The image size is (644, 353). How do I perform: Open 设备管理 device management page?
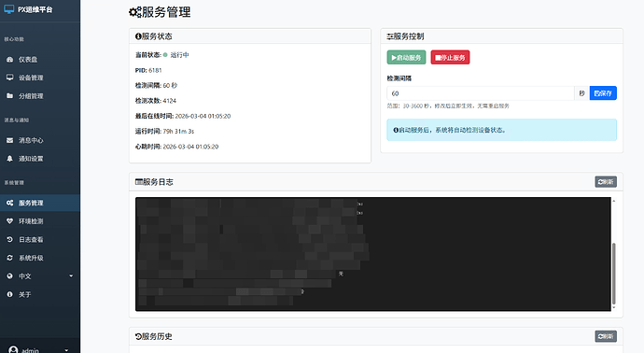pos(40,78)
